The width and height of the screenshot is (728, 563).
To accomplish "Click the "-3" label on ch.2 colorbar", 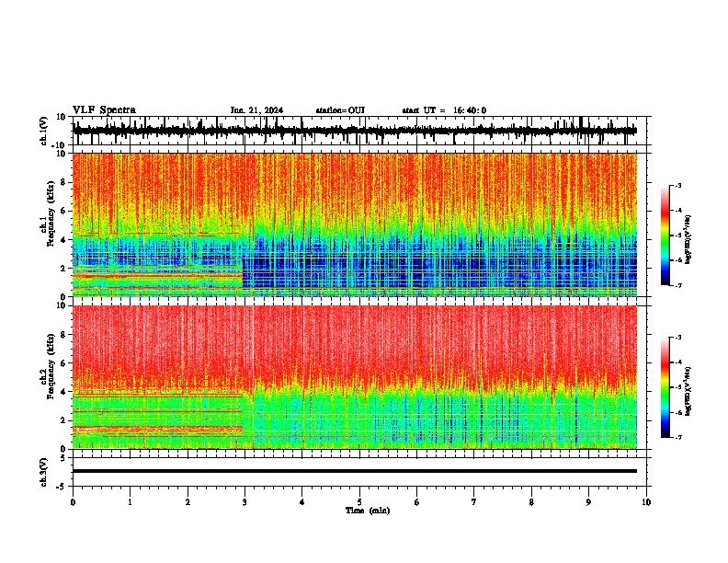I will pyautogui.click(x=678, y=338).
